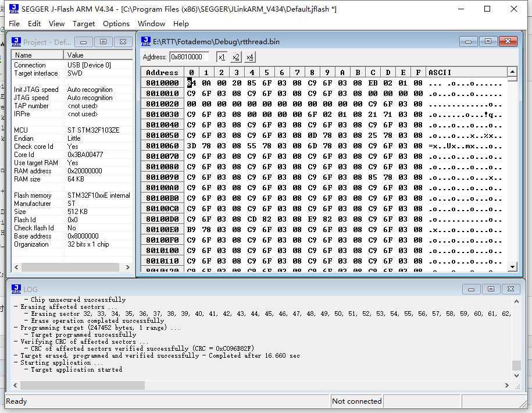Select the RAM address value 0x20000000

tap(84, 170)
